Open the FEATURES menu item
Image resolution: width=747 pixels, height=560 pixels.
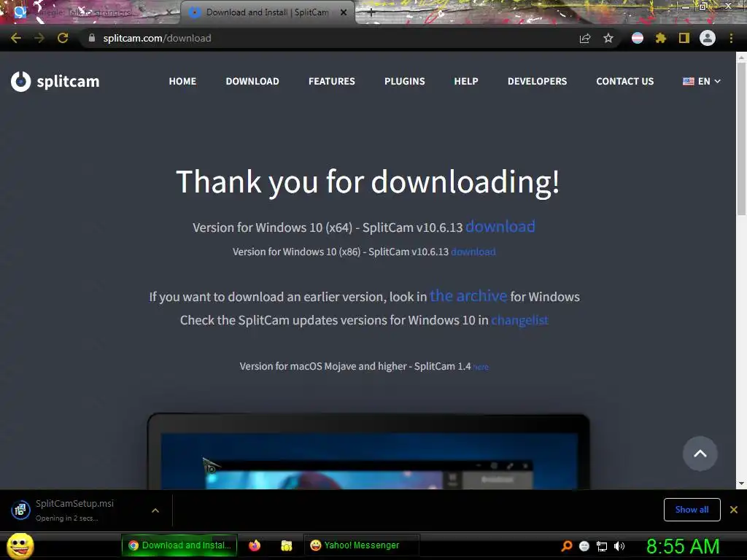(332, 82)
